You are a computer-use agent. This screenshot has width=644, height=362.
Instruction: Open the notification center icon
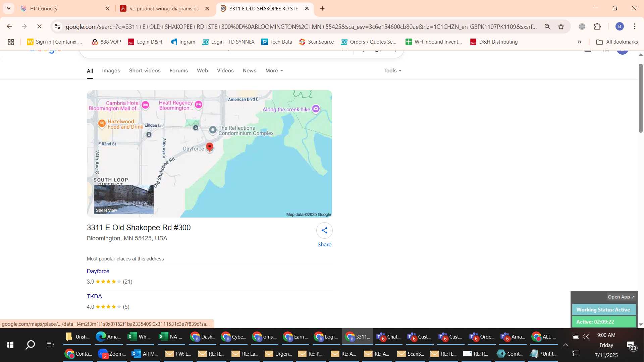point(631,346)
